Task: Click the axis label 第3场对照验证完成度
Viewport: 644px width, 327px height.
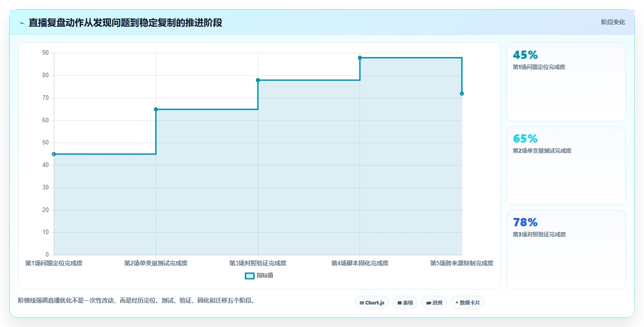Action: (x=258, y=264)
